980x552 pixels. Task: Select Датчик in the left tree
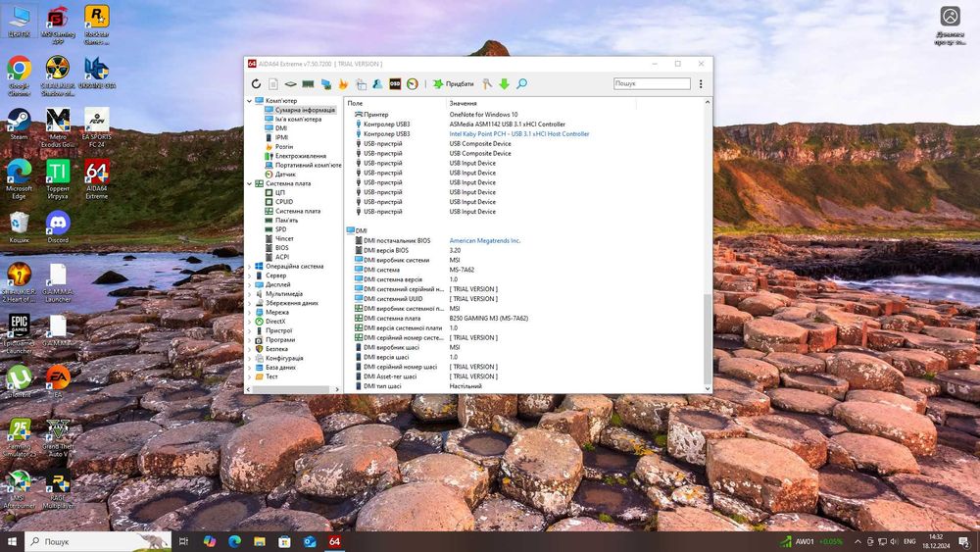(x=285, y=175)
